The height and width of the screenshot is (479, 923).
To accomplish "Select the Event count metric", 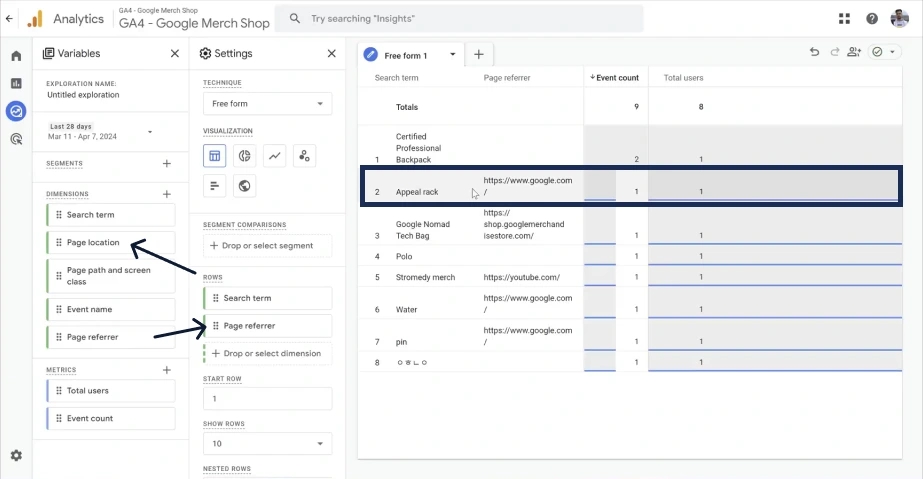I will coord(111,418).
